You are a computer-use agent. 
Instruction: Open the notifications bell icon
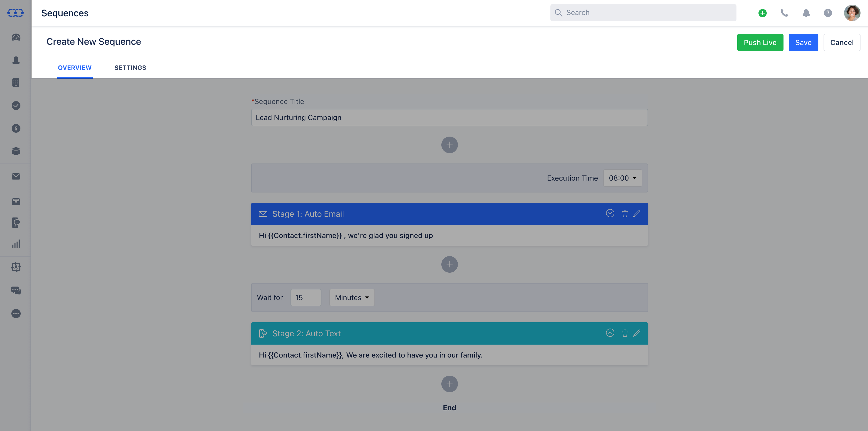tap(806, 13)
